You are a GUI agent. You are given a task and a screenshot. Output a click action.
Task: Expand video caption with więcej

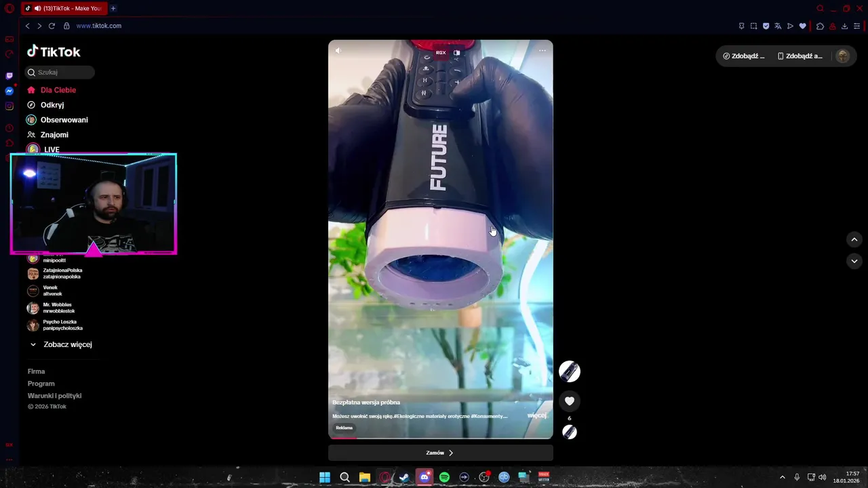(536, 415)
